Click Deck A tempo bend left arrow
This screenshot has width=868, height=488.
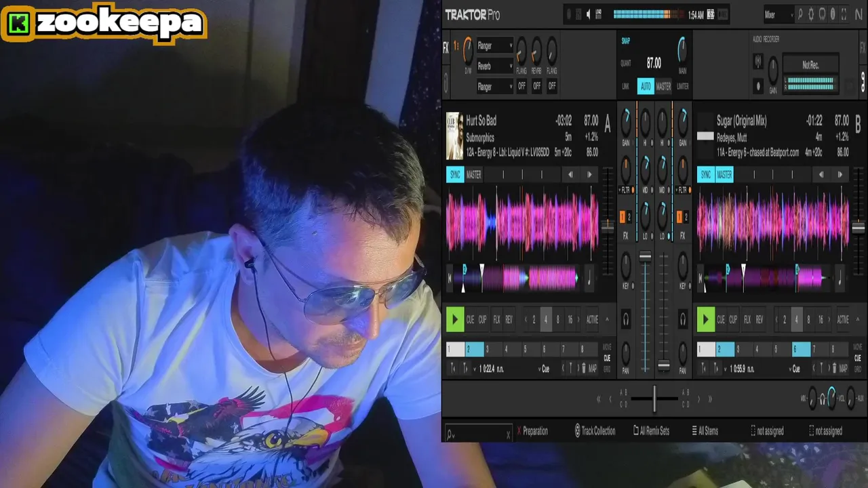[x=570, y=175]
